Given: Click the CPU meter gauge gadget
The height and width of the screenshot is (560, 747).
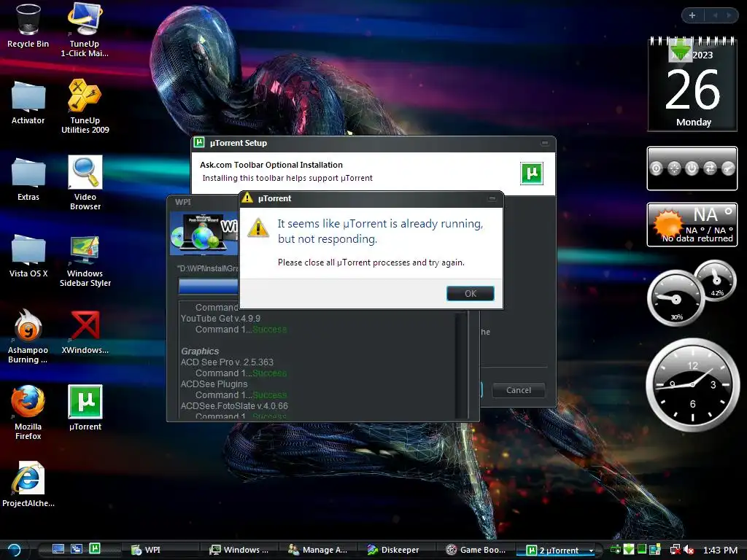Looking at the screenshot, I should coord(676,298).
